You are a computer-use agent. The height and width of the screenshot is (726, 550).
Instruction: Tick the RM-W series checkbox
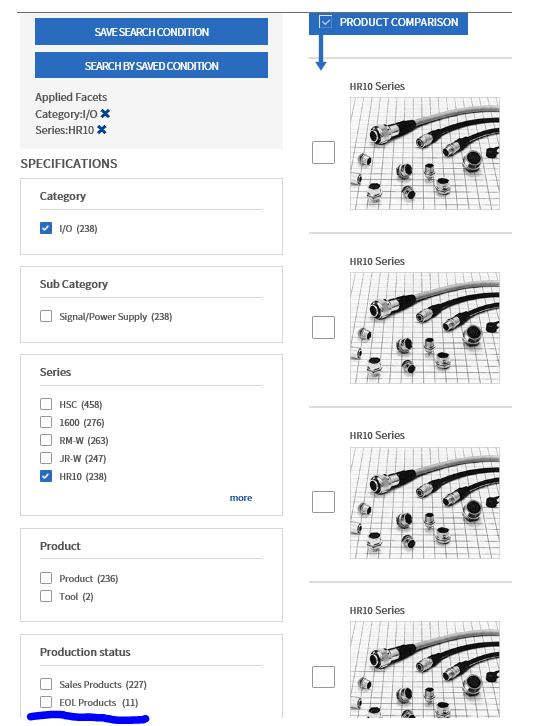tap(46, 440)
